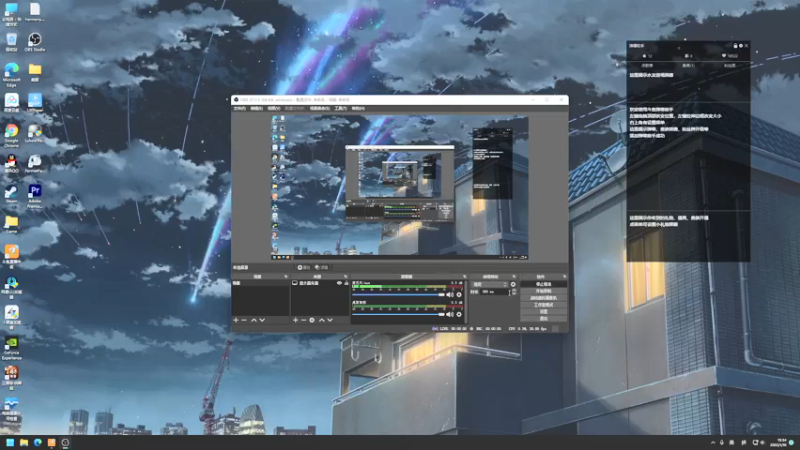Click Studio Mode button in Controls
Viewport: 800px width, 450px height.
tap(543, 305)
